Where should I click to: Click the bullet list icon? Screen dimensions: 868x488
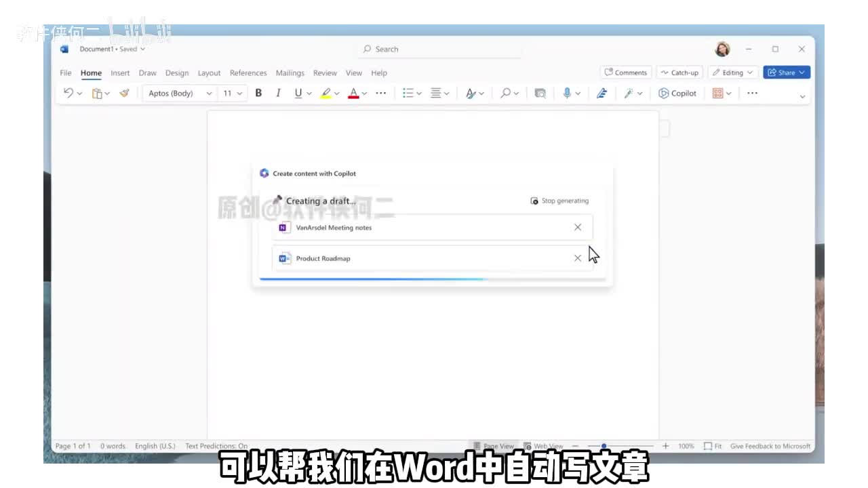408,94
